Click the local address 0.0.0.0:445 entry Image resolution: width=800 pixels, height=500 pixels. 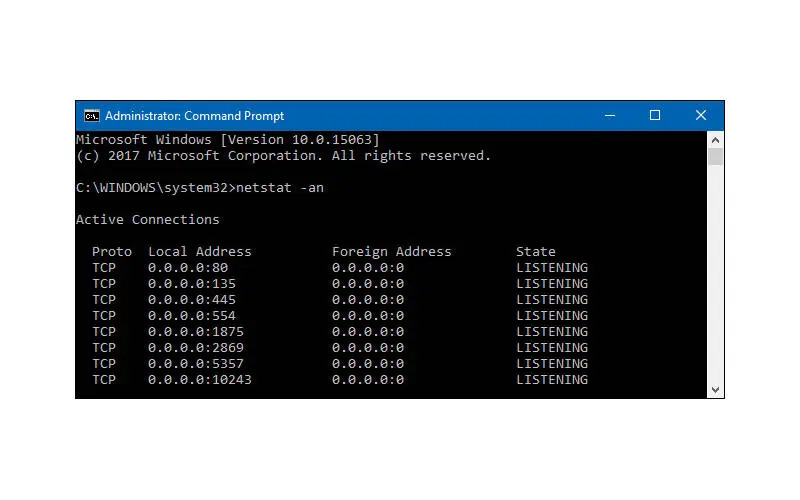pos(192,300)
